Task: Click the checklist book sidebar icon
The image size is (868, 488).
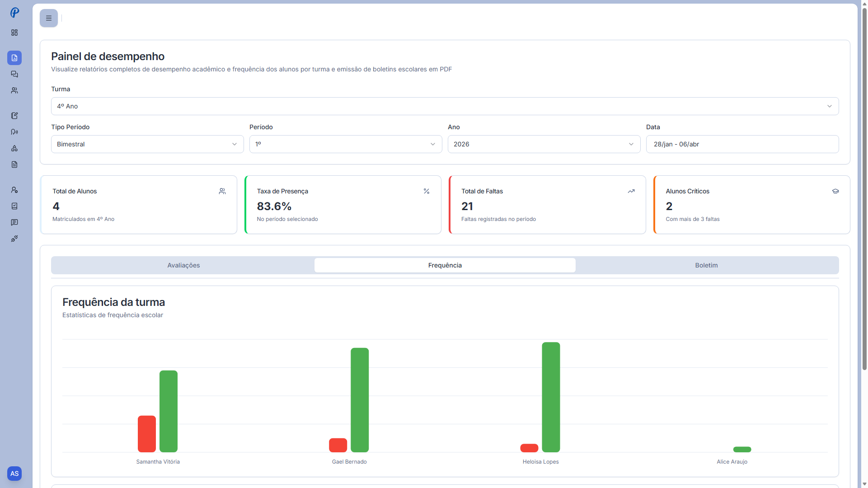Action: pos(14,206)
